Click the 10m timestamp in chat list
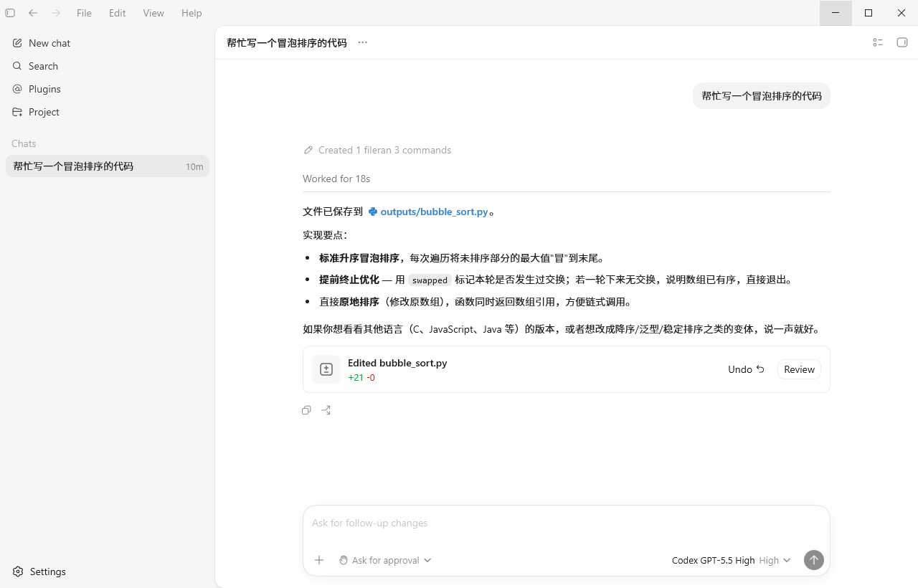This screenshot has height=588, width=918. click(x=194, y=166)
